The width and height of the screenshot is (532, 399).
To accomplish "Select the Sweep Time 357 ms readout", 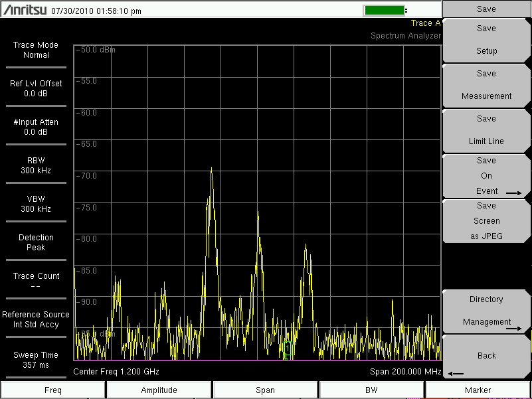I will tap(36, 360).
